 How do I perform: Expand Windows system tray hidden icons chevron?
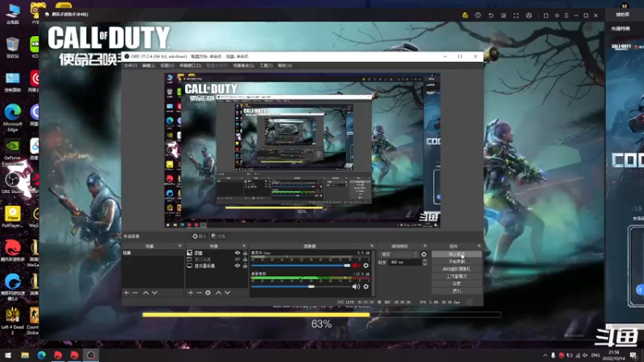pos(545,356)
